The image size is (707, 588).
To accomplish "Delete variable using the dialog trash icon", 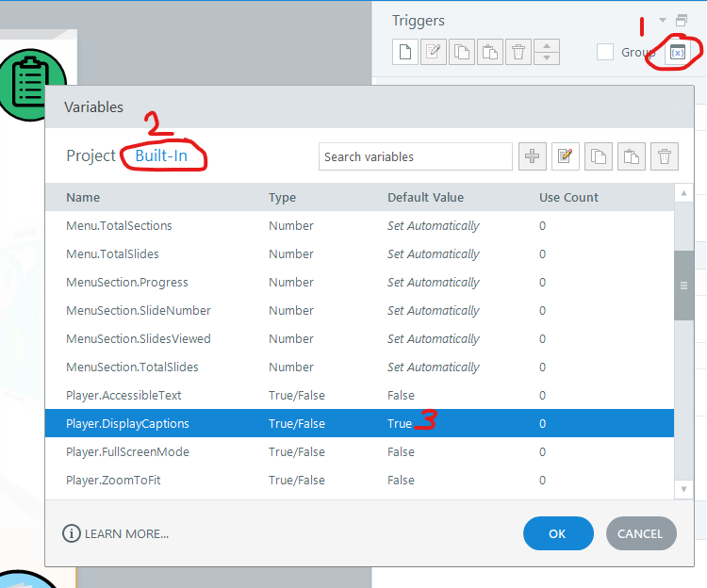I will pos(665,156).
